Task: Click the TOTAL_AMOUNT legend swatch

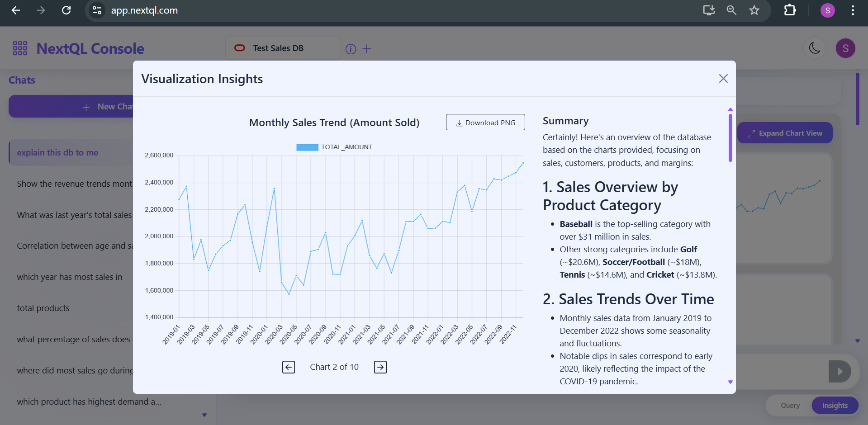Action: (x=308, y=147)
